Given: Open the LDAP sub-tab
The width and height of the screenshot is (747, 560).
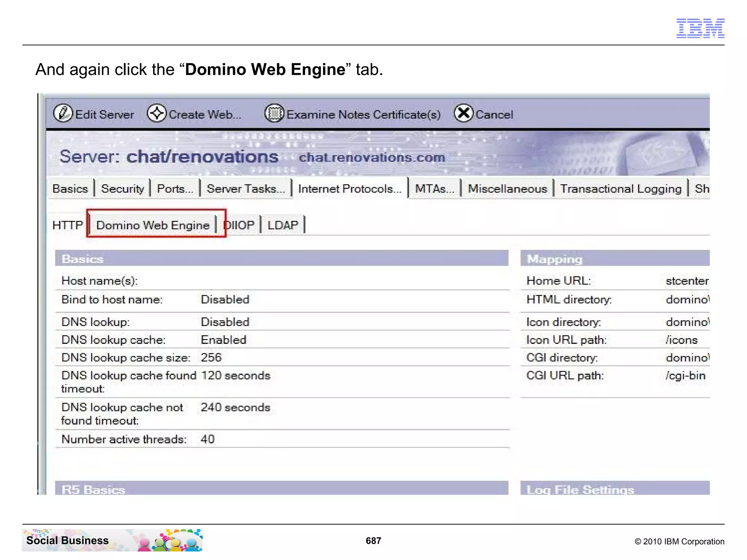Looking at the screenshot, I should coord(283,225).
